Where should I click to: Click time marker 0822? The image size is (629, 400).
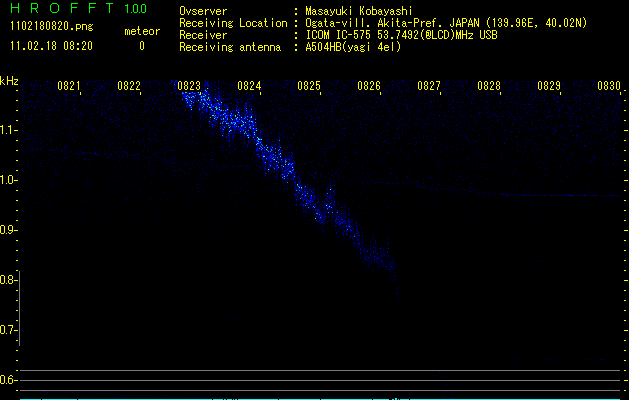[129, 86]
